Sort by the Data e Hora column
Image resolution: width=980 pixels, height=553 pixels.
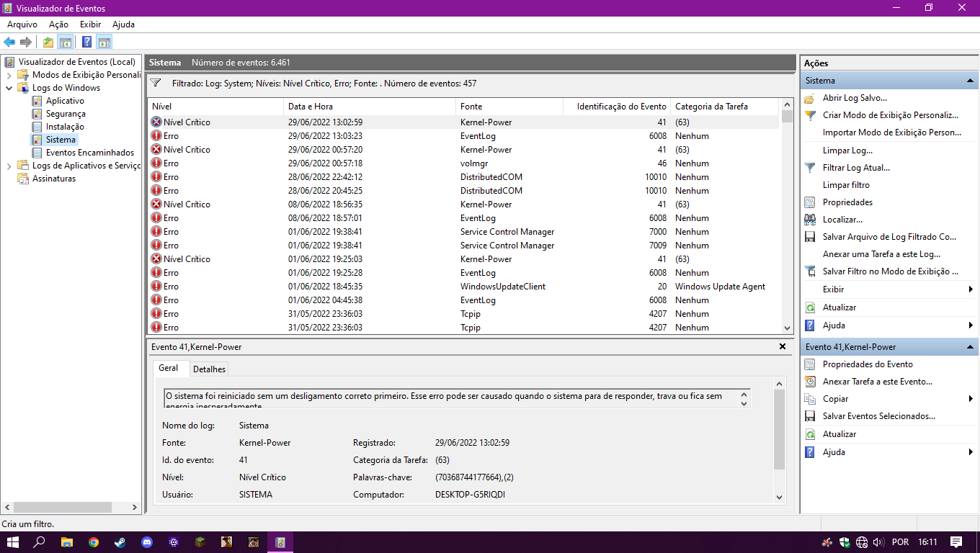(x=370, y=107)
